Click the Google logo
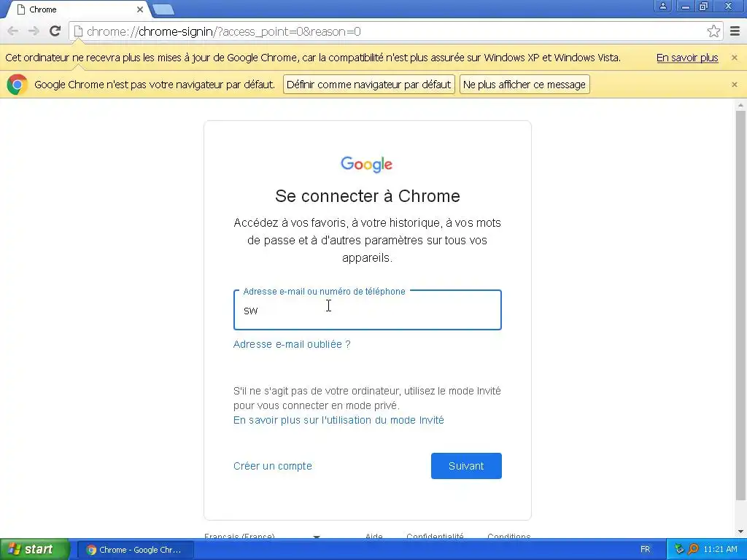The width and height of the screenshot is (747, 560). click(x=367, y=164)
